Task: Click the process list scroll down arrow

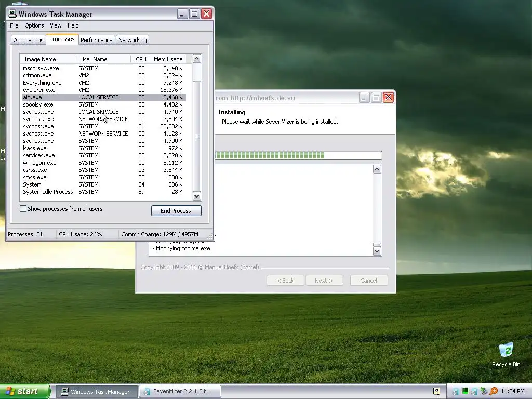Action: (x=197, y=196)
